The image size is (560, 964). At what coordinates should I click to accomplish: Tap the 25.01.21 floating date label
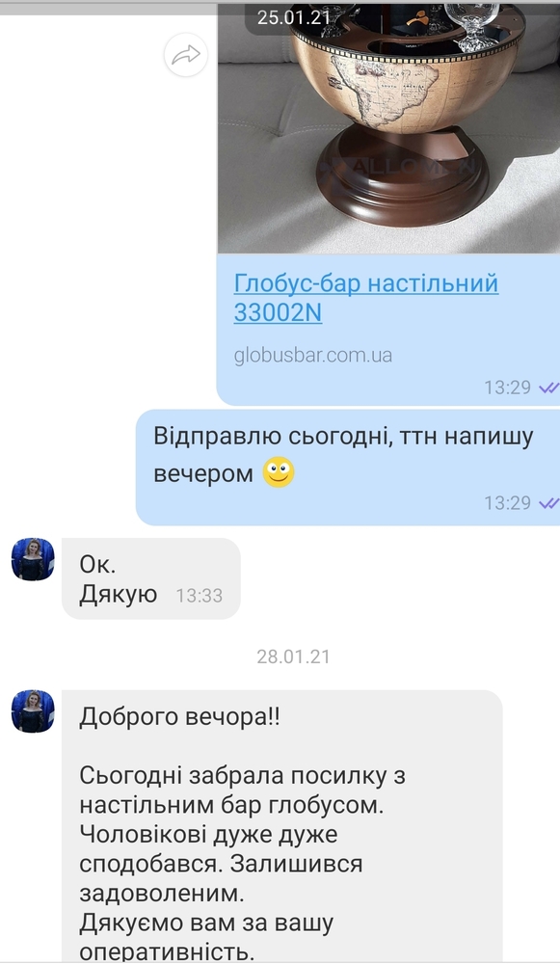[293, 17]
